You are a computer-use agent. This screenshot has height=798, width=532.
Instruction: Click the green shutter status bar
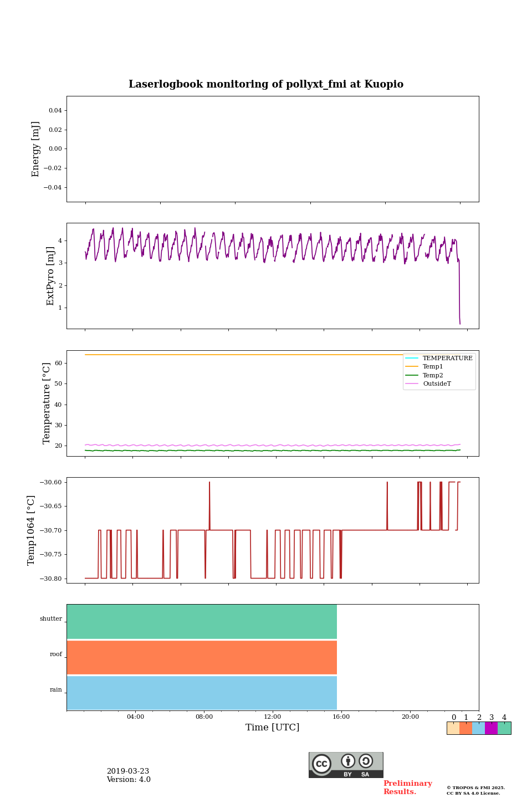coord(202,622)
